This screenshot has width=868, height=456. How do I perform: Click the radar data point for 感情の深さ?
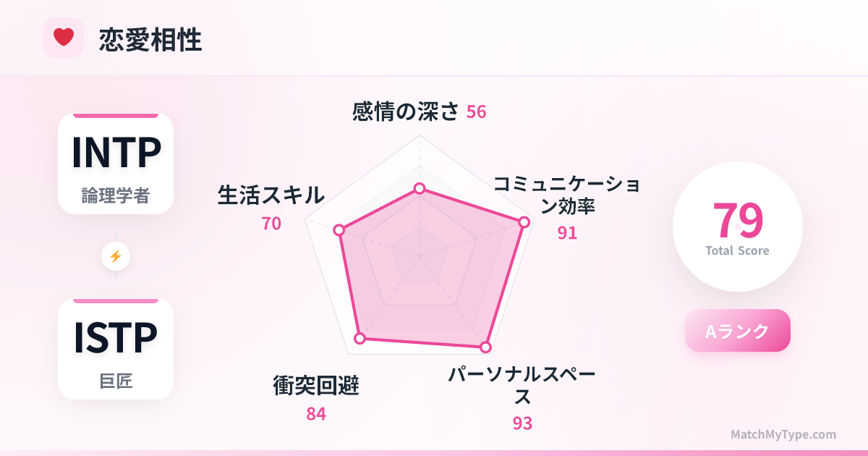click(x=419, y=189)
